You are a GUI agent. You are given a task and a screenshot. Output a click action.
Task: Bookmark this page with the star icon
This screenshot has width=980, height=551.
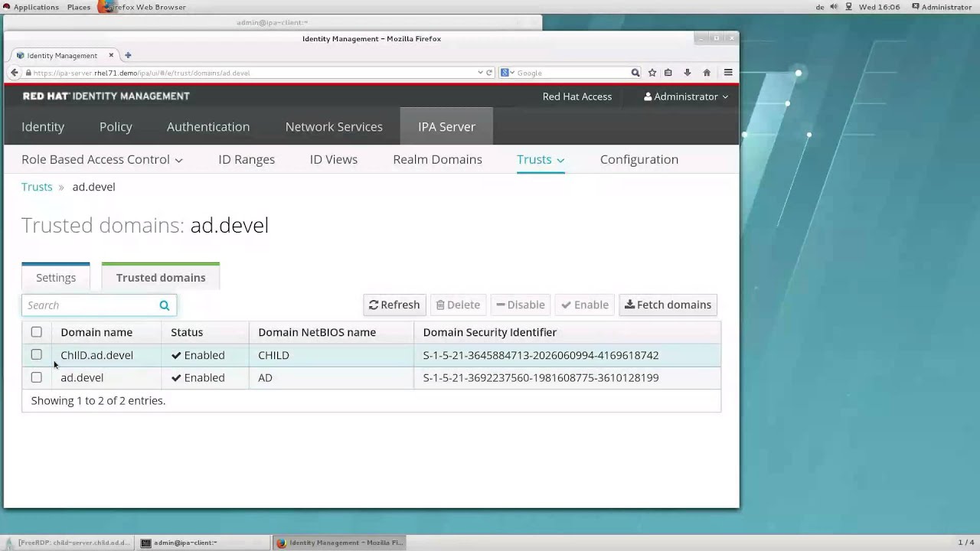pos(652,73)
